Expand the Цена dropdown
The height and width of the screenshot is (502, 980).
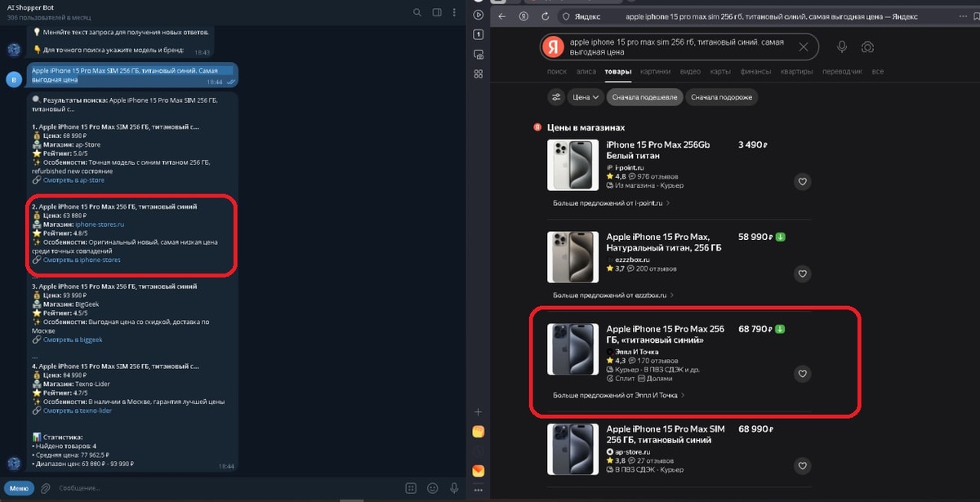pyautogui.click(x=586, y=97)
